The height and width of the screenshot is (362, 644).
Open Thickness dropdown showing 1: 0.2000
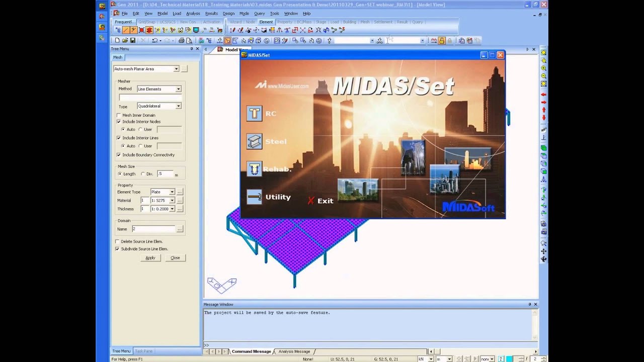[172, 209]
